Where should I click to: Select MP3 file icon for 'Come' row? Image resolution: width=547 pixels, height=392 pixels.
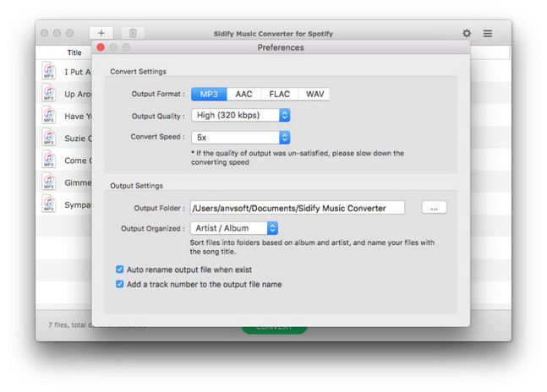pyautogui.click(x=49, y=159)
